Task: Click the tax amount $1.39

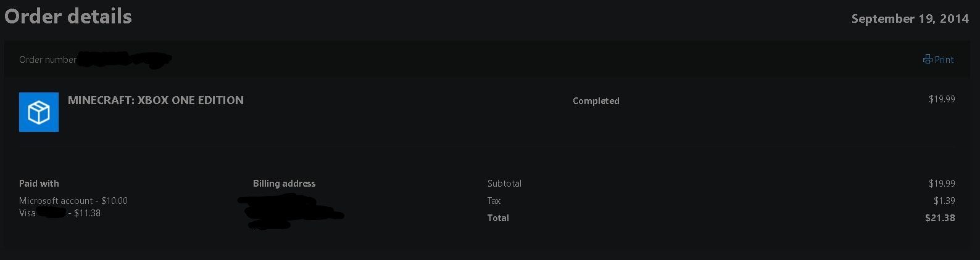Action: coord(944,201)
